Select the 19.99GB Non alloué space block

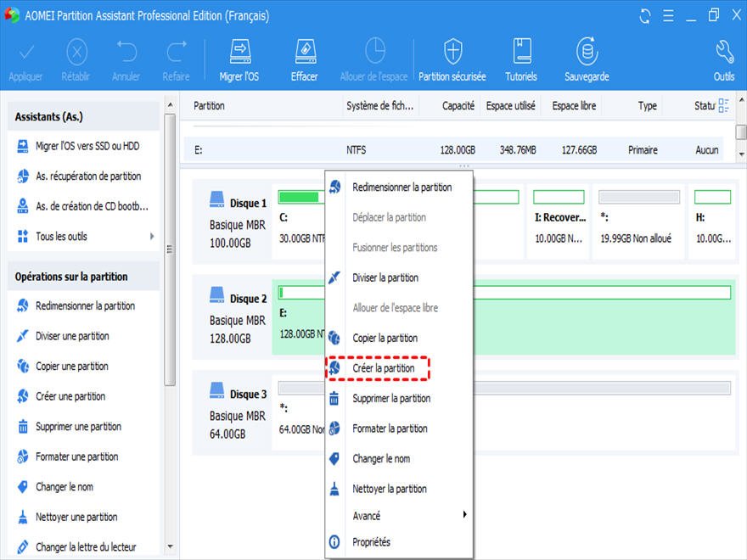coord(638,221)
